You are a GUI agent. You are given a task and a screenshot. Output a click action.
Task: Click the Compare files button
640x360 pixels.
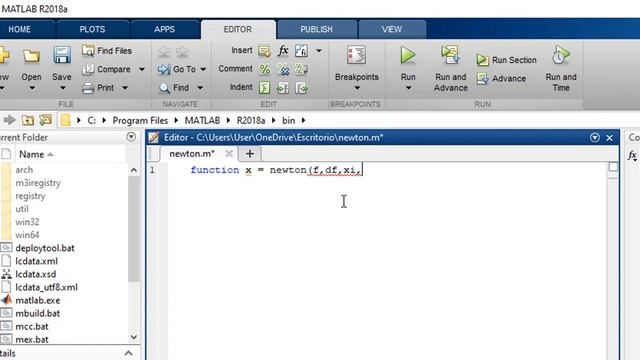tap(107, 69)
